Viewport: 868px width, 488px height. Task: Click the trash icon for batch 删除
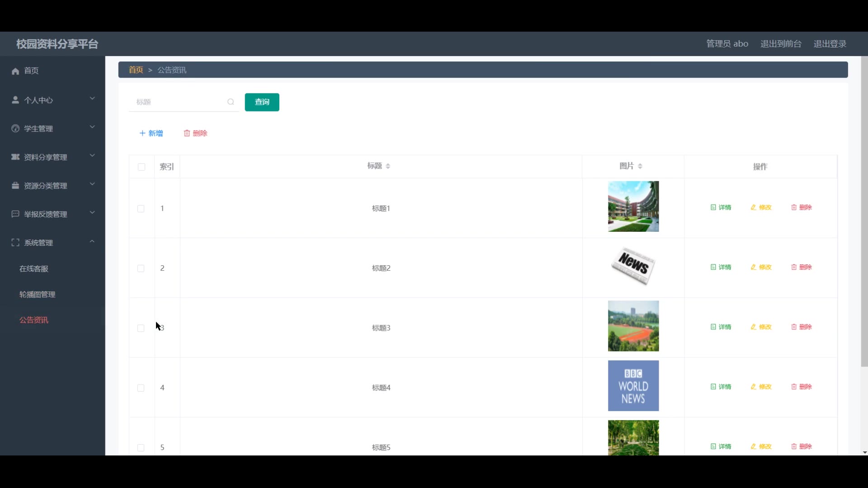[187, 133]
